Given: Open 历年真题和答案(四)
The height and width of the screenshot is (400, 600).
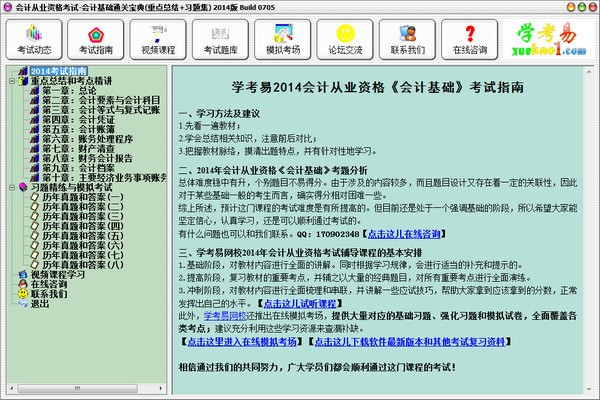Looking at the screenshot, I should pos(83,226).
